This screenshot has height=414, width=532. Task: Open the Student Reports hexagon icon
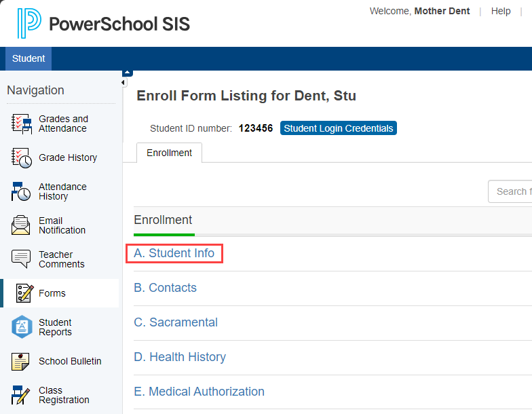coord(22,327)
